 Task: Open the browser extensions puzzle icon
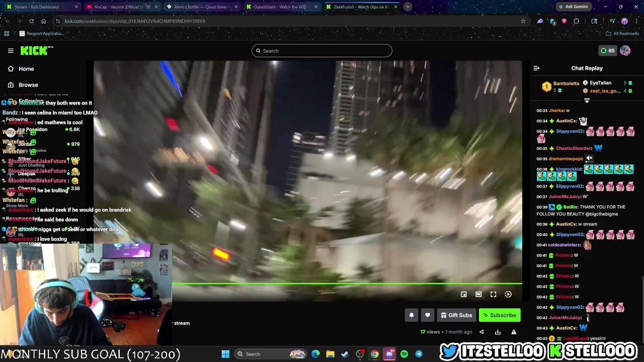(x=577, y=21)
